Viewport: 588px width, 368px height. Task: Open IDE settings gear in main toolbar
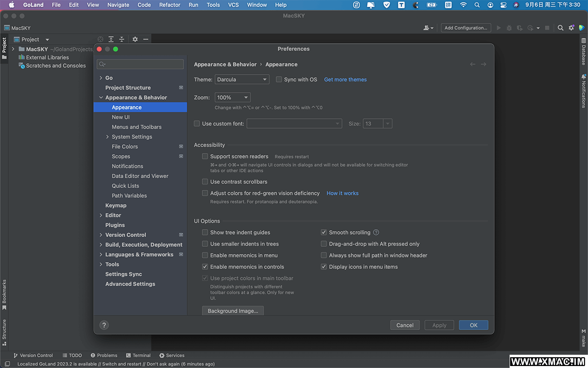click(x=571, y=28)
